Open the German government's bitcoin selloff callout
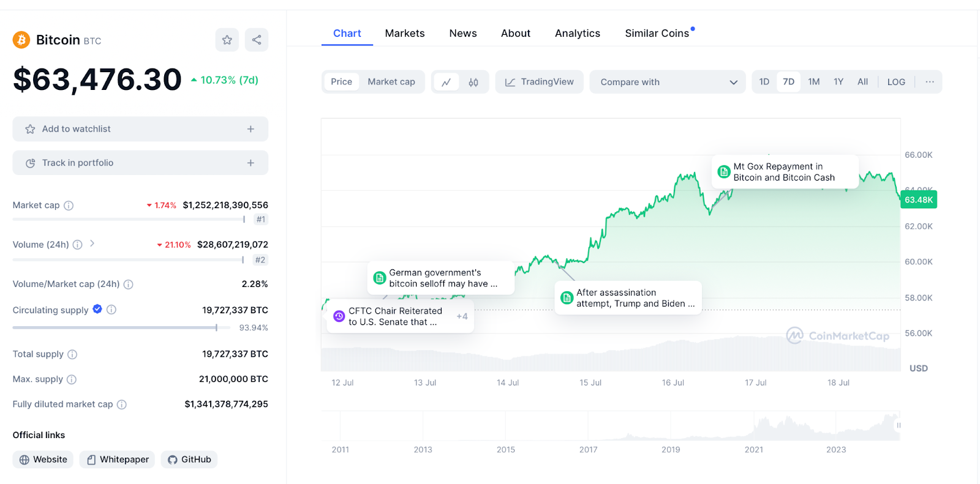980x484 pixels. click(441, 278)
